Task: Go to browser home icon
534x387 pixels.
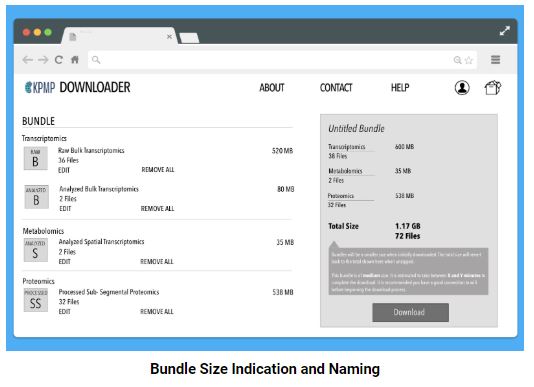Action: click(75, 60)
